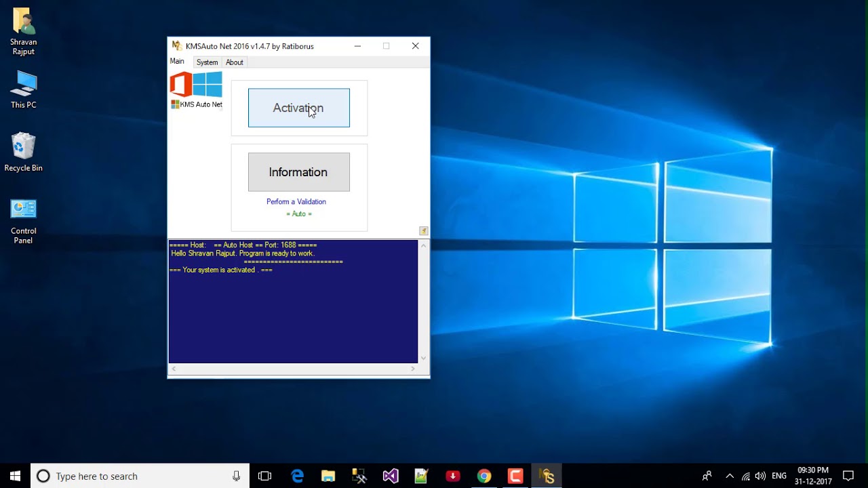Viewport: 868px width, 488px height.
Task: Click the log scrollbar down arrow
Action: [x=424, y=359]
